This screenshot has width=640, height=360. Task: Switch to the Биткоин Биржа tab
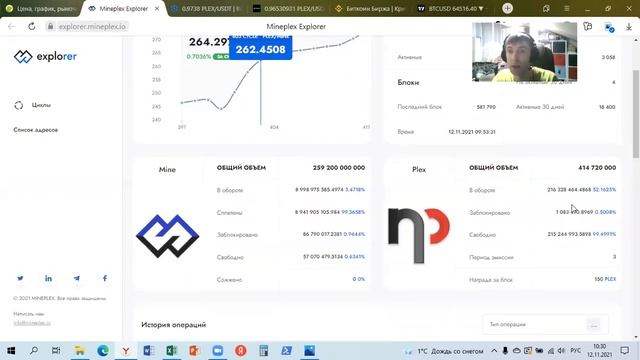point(369,9)
